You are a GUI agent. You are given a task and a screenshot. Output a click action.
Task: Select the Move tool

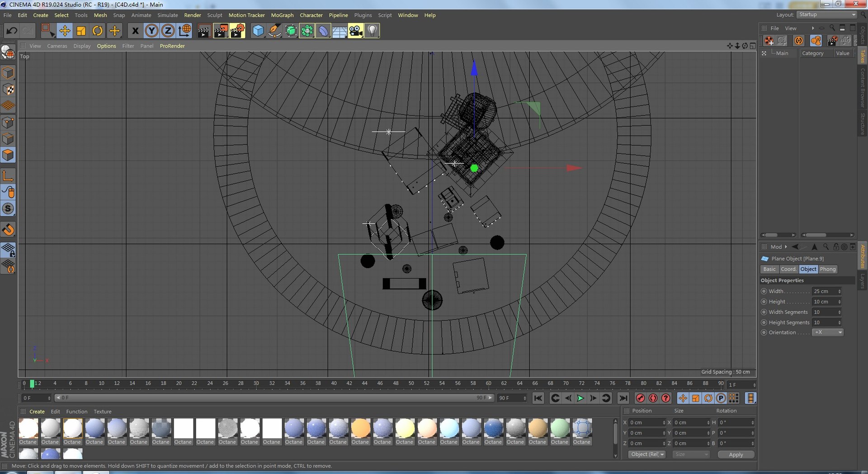65,31
